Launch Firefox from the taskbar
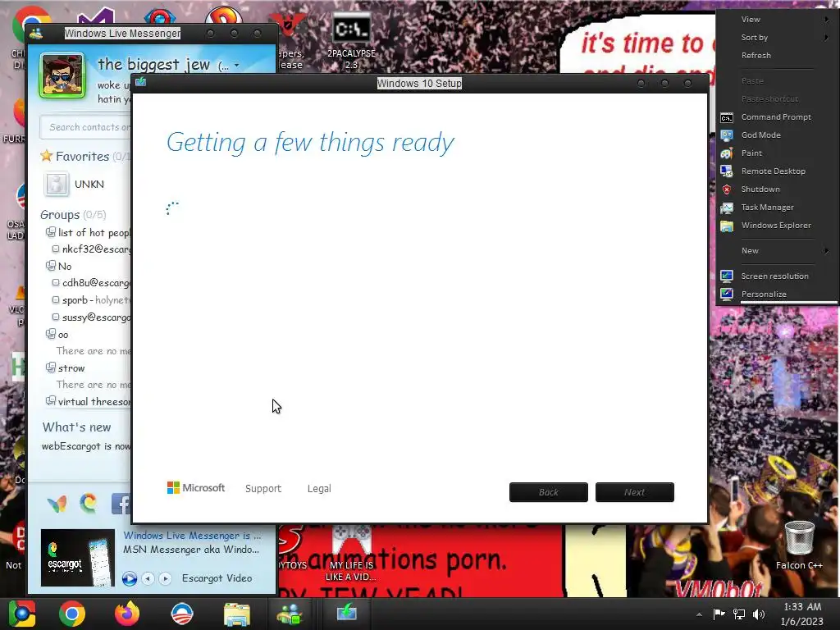 coord(127,614)
